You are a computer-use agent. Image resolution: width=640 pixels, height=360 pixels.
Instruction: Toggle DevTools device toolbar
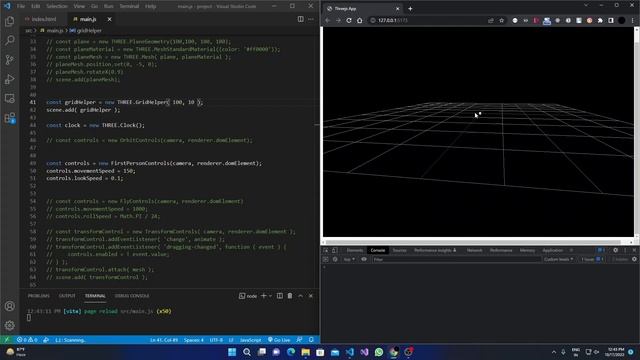[334, 250]
